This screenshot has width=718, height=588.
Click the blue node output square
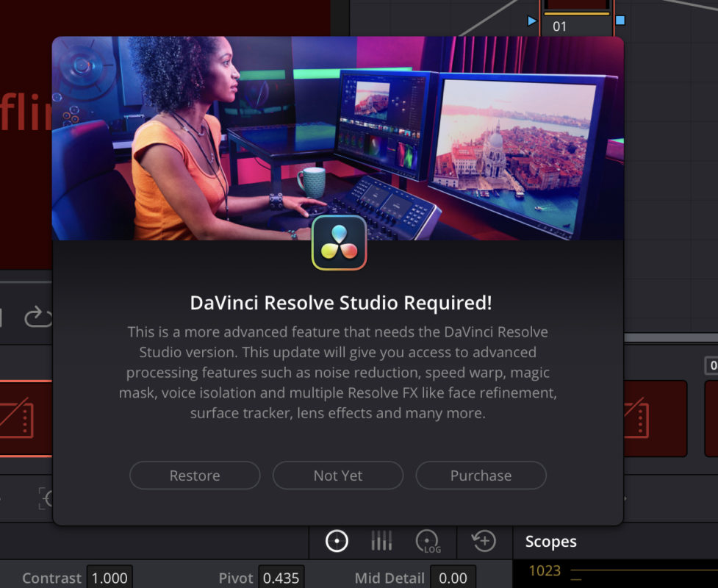[620, 20]
